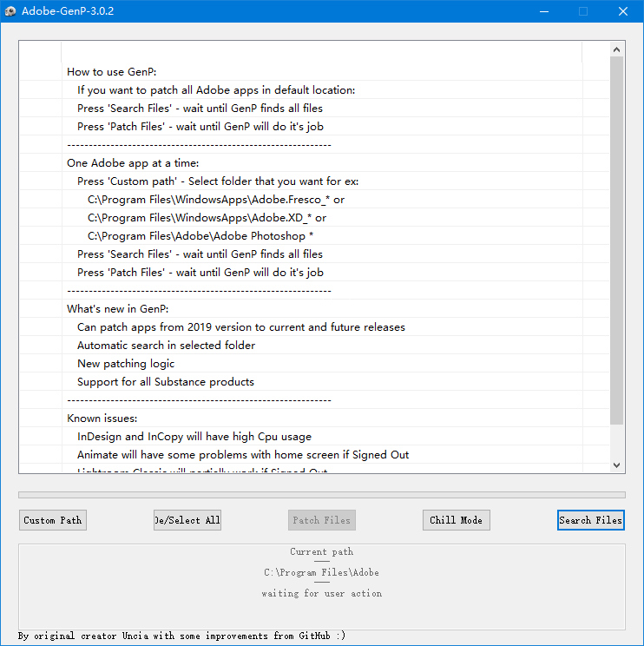
Task: Click the 'waiting for user action' status
Action: pyautogui.click(x=322, y=593)
